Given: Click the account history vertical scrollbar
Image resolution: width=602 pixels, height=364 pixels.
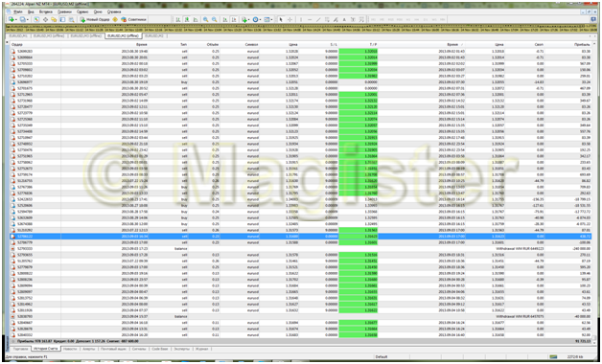Looking at the screenshot, I should [594, 192].
